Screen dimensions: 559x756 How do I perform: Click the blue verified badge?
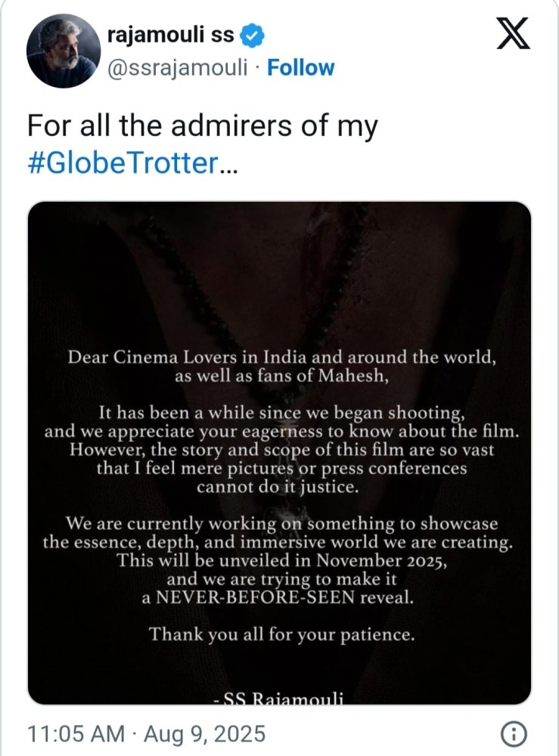[x=252, y=35]
